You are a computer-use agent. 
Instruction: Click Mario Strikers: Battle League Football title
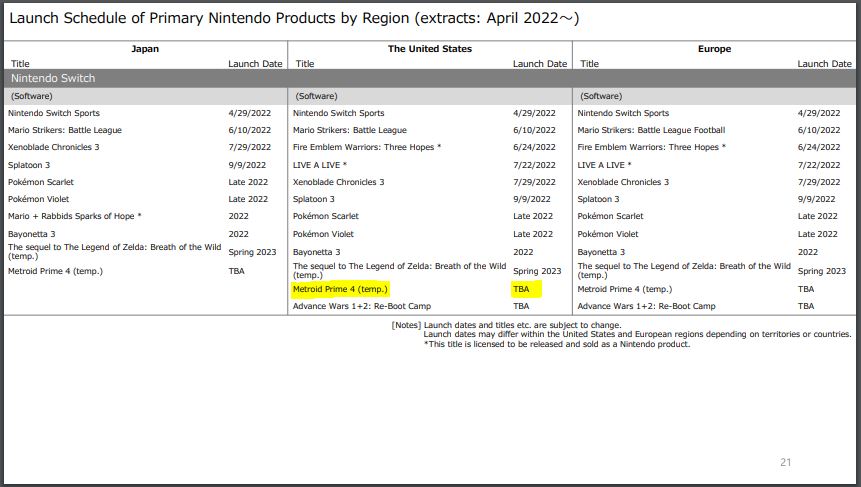(651, 130)
